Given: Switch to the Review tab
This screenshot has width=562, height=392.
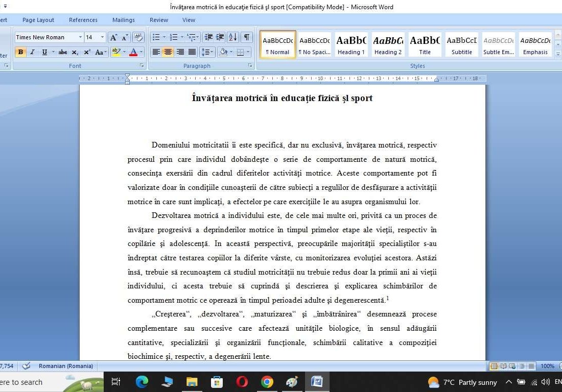Looking at the screenshot, I should click(x=158, y=19).
